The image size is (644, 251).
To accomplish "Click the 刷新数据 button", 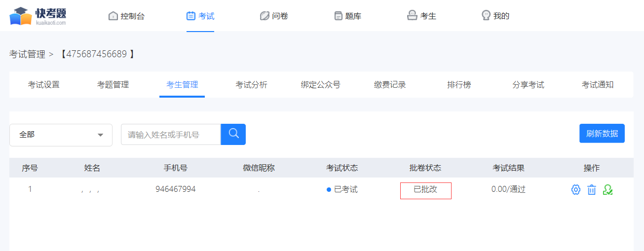I will tap(602, 133).
